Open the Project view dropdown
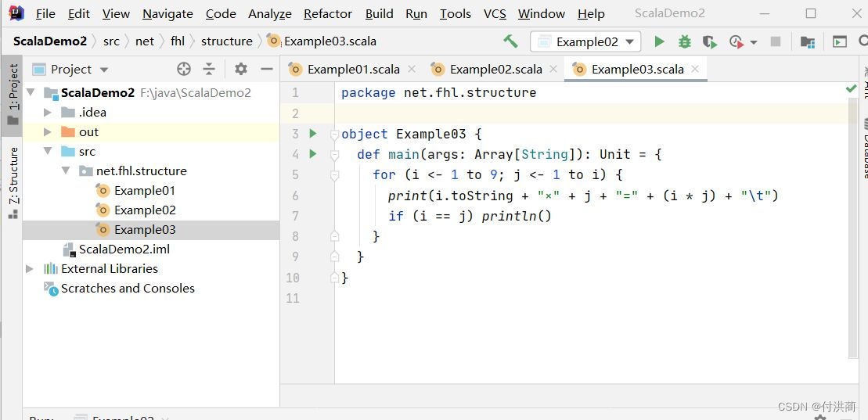This screenshot has width=868, height=420. tap(103, 70)
